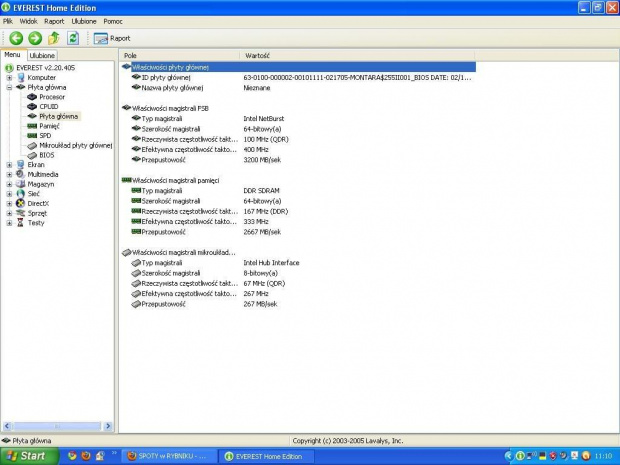The width and height of the screenshot is (620, 465).
Task: Click the Ekran monitor icon in tree
Action: 21,164
